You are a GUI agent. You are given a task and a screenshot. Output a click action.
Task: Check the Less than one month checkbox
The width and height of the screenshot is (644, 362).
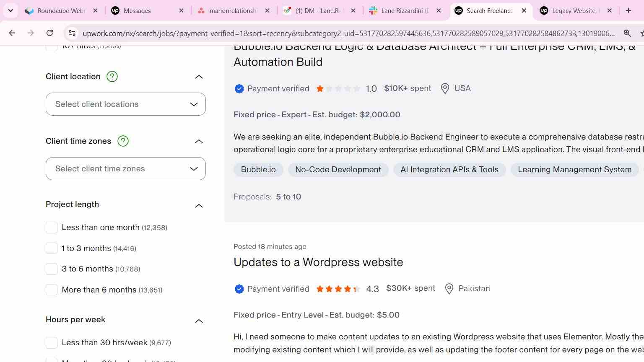click(52, 228)
